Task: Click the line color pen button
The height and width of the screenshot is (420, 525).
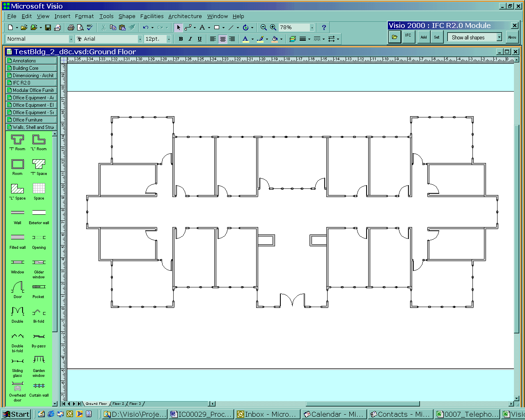Action: point(260,39)
